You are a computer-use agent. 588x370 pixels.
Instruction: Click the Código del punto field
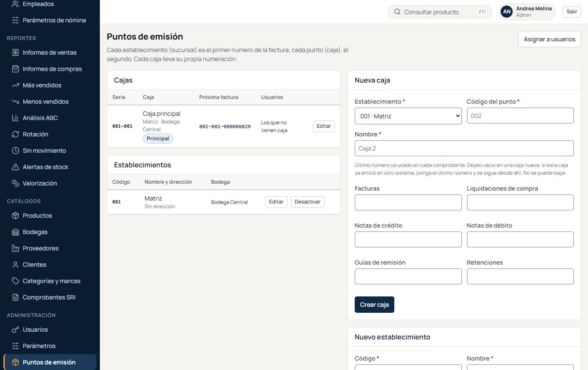point(520,116)
